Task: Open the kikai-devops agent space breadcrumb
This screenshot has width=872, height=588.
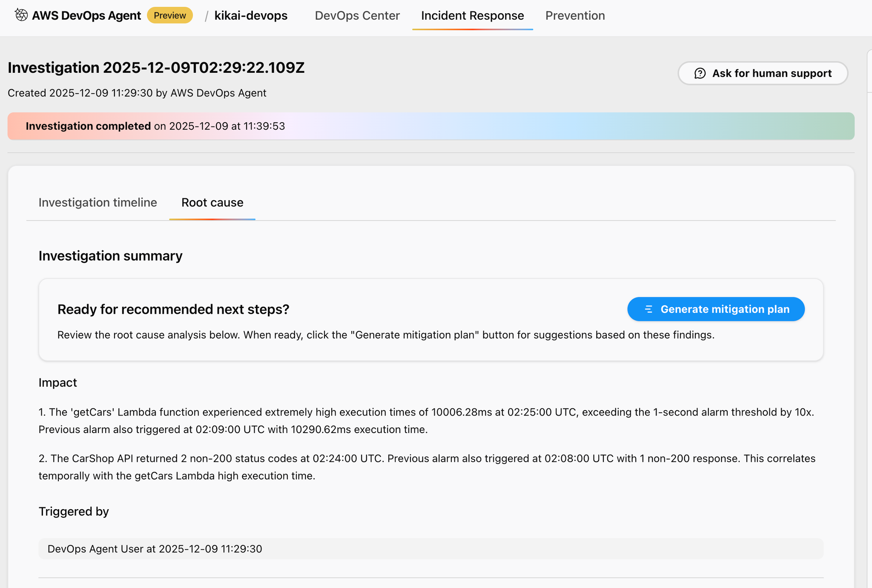Action: [x=251, y=15]
